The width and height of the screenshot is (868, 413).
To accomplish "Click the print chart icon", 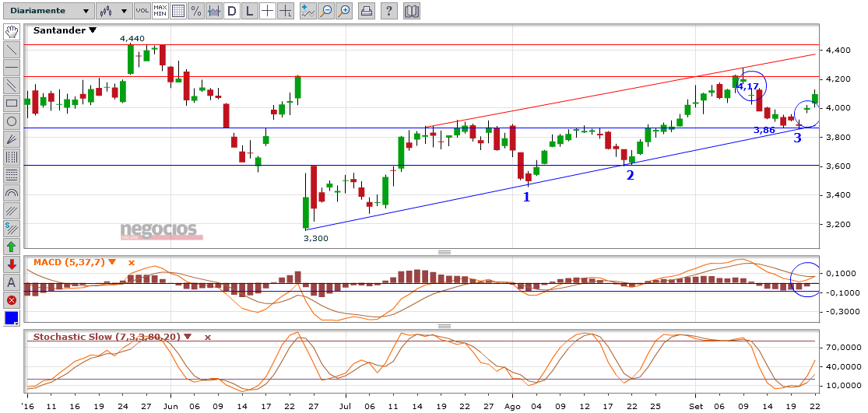I will click(366, 11).
